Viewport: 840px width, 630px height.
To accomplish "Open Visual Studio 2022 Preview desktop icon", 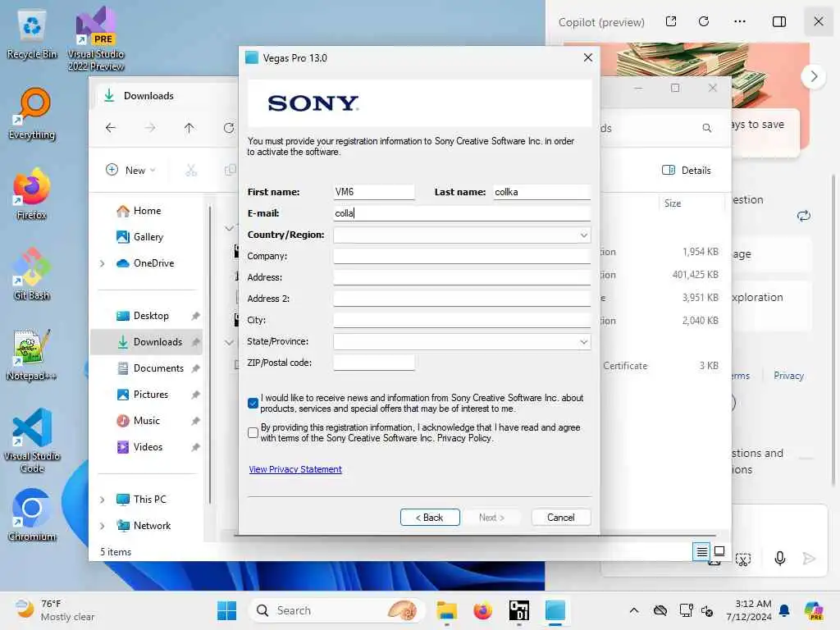I will 96,38.
